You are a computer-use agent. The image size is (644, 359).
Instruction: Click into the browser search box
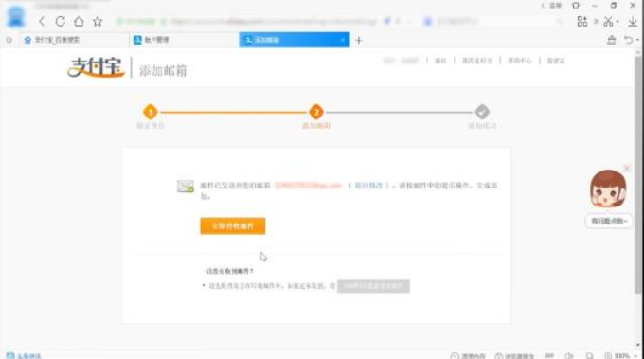[x=492, y=22]
